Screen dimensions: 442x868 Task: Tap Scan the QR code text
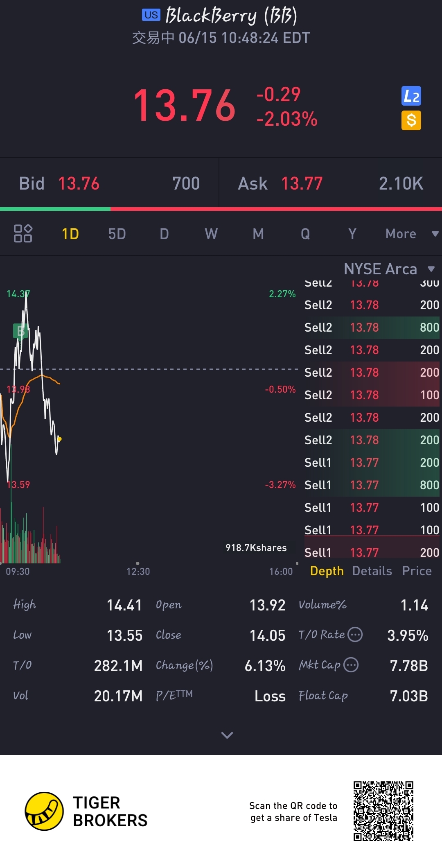(293, 811)
